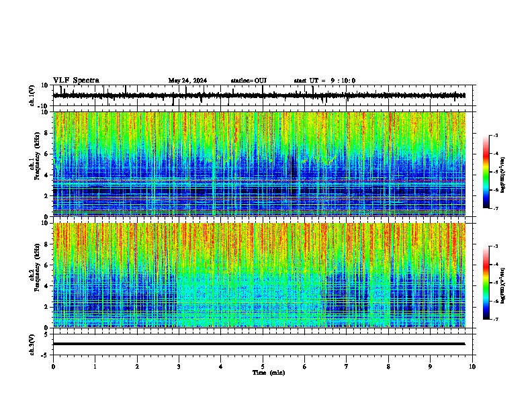Click the "-3" tick of upper colorbar

point(495,135)
